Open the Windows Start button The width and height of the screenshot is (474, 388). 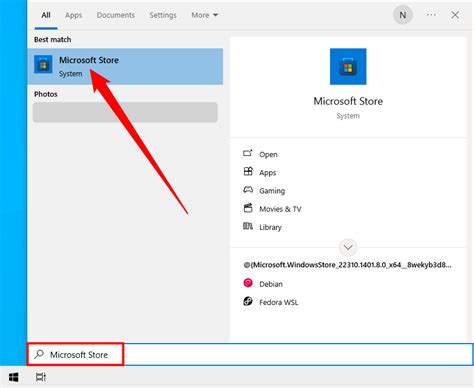(14, 377)
